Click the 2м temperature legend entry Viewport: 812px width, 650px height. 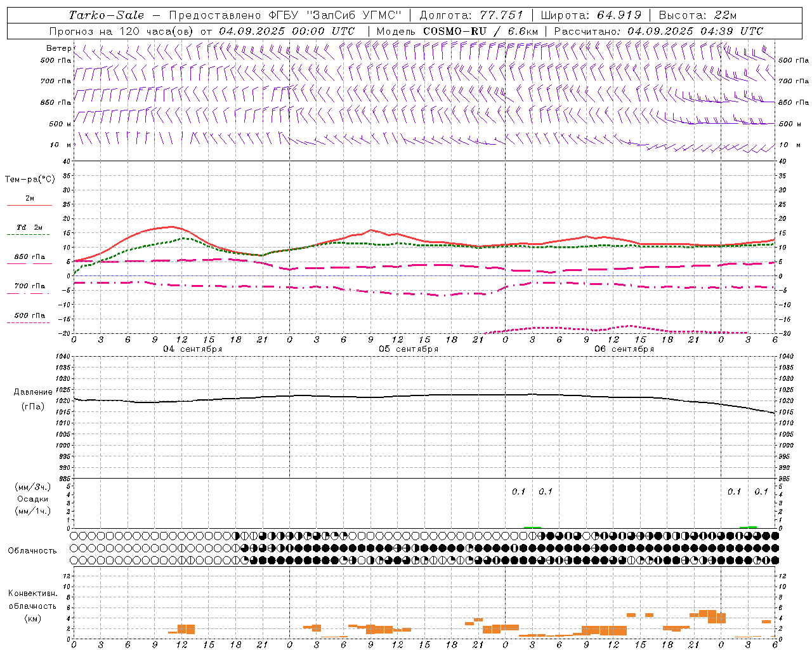[x=30, y=198]
